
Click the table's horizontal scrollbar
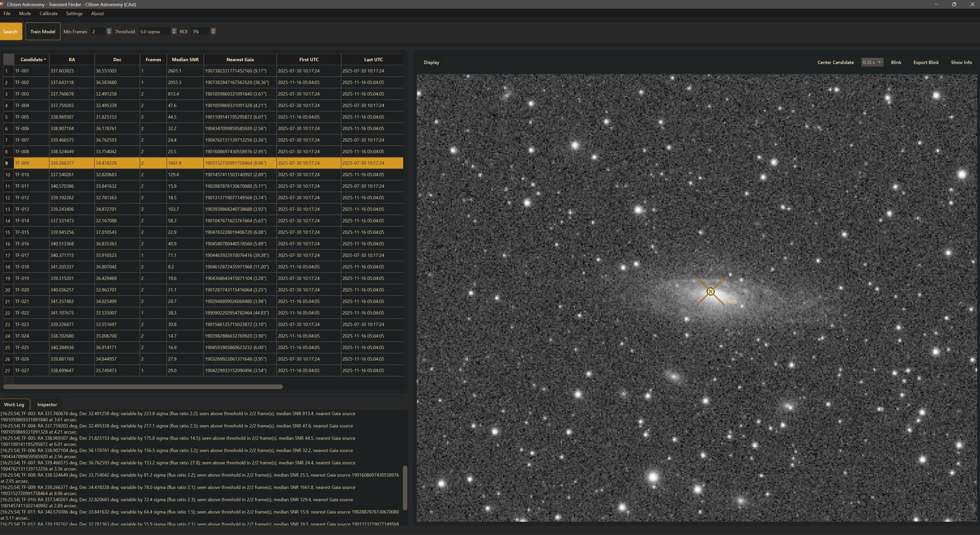tap(143, 387)
